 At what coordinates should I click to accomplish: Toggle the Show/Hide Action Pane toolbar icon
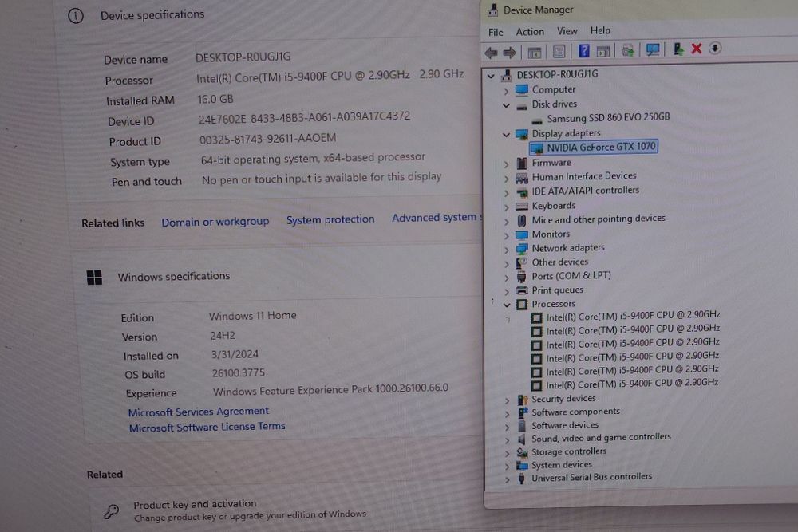point(603,51)
